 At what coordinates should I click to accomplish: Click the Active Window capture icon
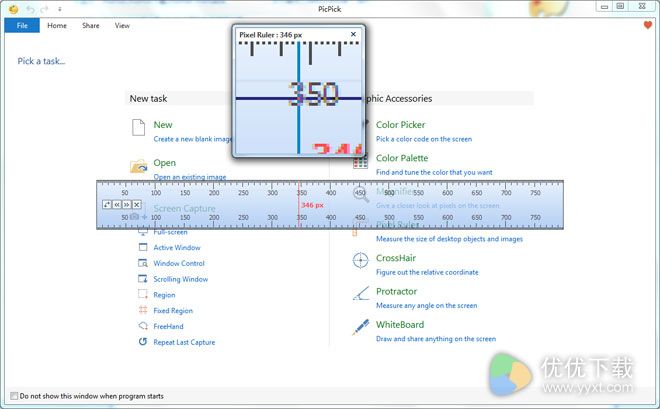(x=143, y=247)
